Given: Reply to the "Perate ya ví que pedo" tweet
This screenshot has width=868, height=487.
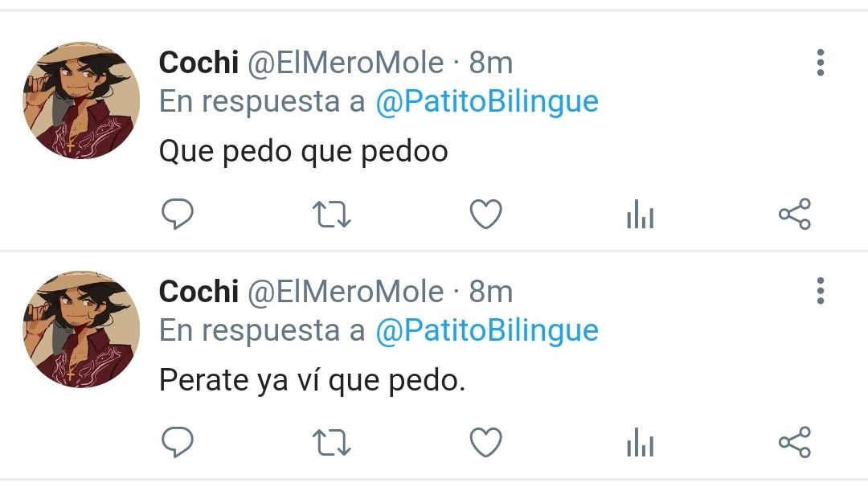Looking at the screenshot, I should pos(177,442).
